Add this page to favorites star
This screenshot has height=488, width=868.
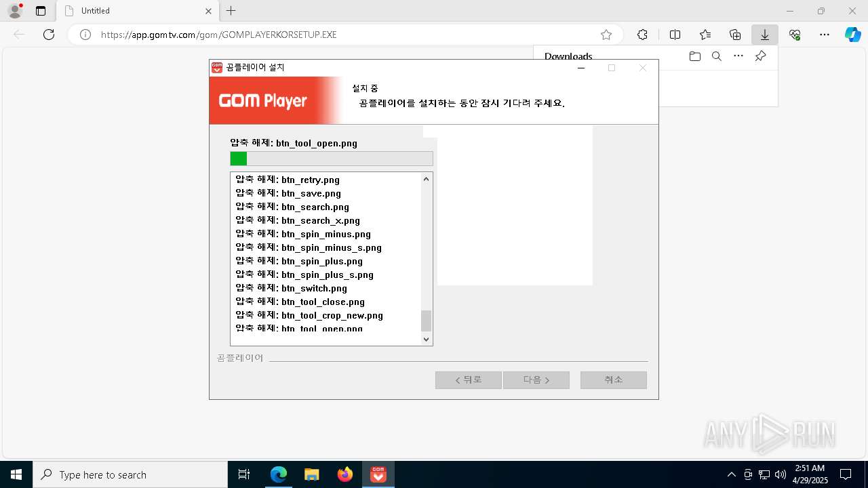[606, 35]
